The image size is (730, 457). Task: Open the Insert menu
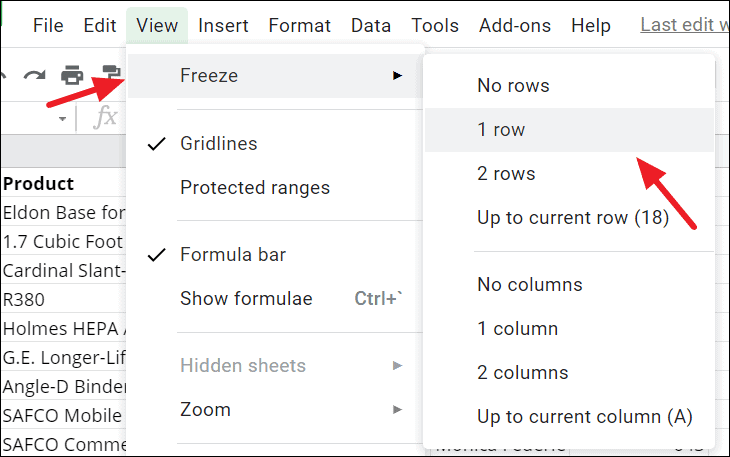(x=223, y=26)
